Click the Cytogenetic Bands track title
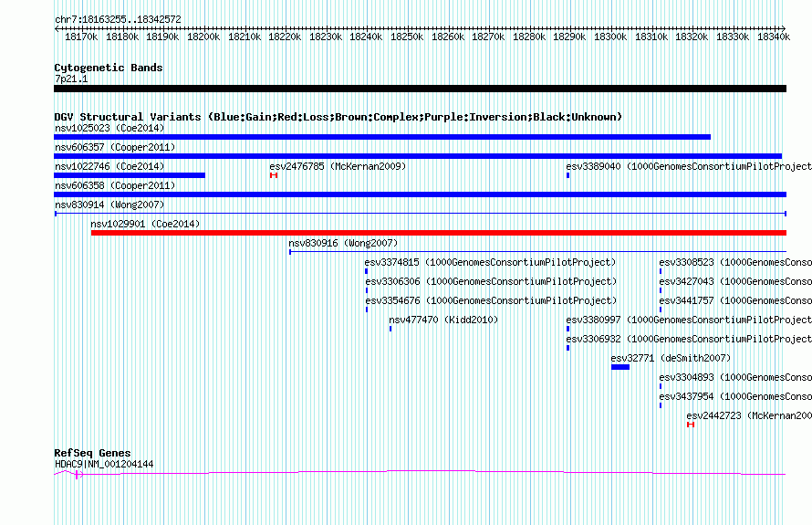 tap(109, 68)
